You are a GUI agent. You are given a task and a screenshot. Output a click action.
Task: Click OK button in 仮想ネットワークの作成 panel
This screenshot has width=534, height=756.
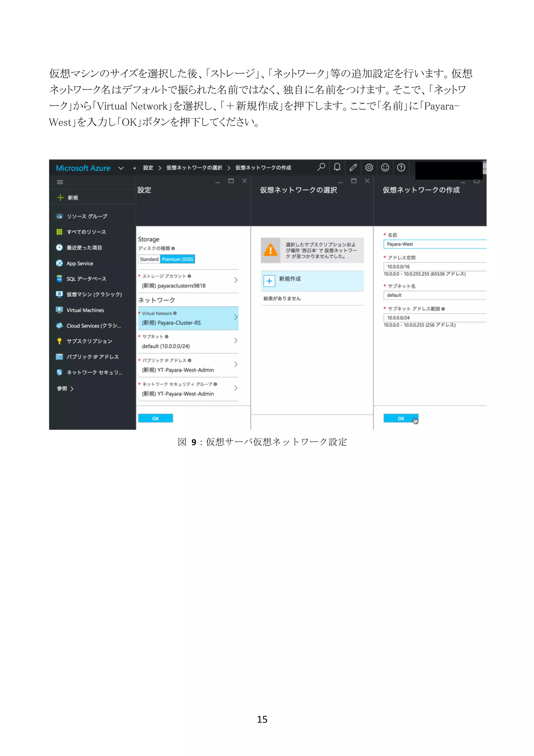pos(400,418)
